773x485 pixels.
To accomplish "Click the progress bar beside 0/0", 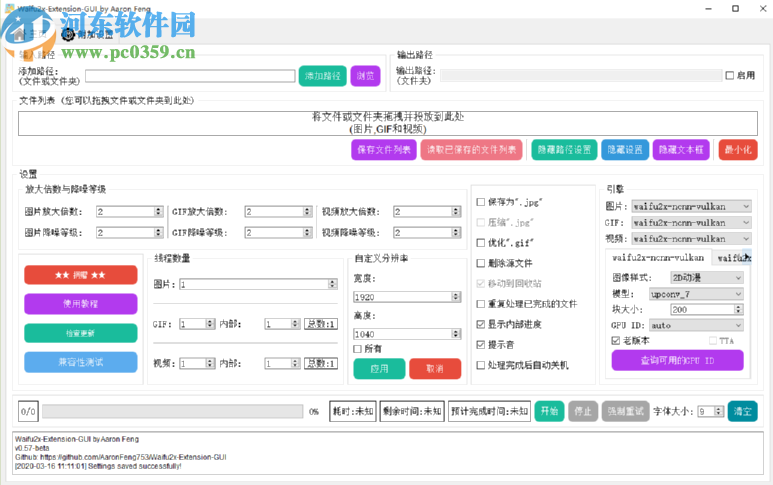I will [173, 412].
